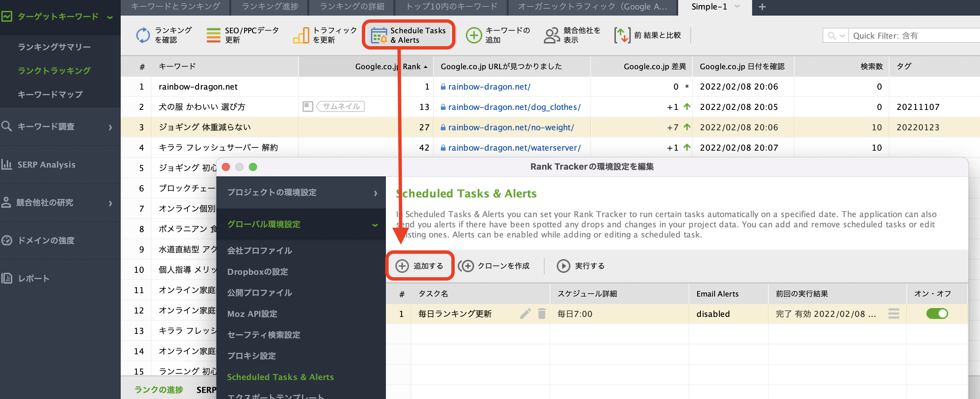Sort by Google.co.jp Rank column arrow
This screenshot has width=980, height=399.
click(x=425, y=67)
